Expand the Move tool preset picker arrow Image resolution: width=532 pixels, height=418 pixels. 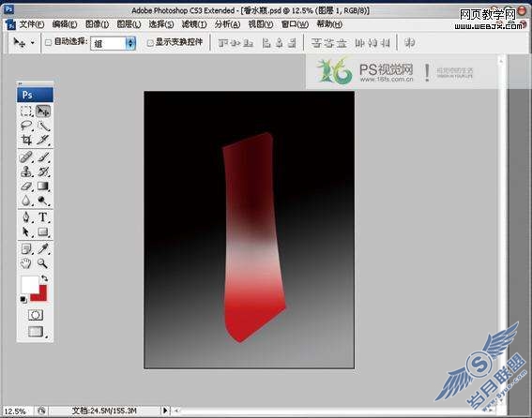pos(33,43)
